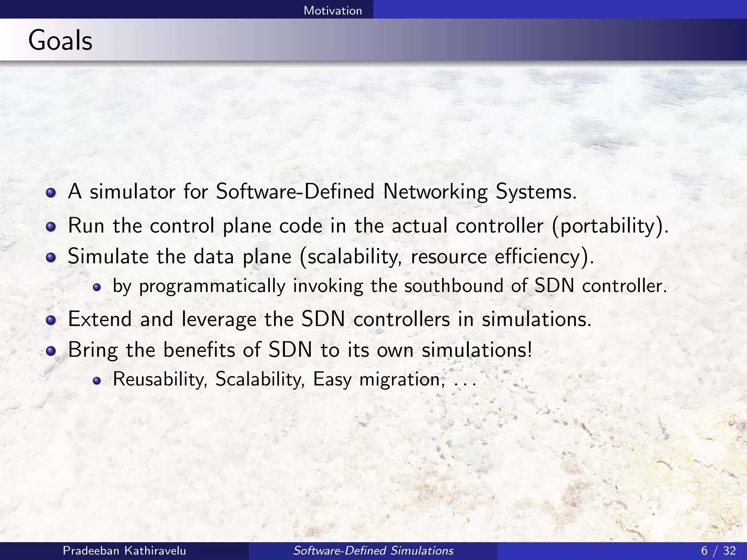Click bullet dot beside 'Simulate the data plane'

click(x=51, y=258)
